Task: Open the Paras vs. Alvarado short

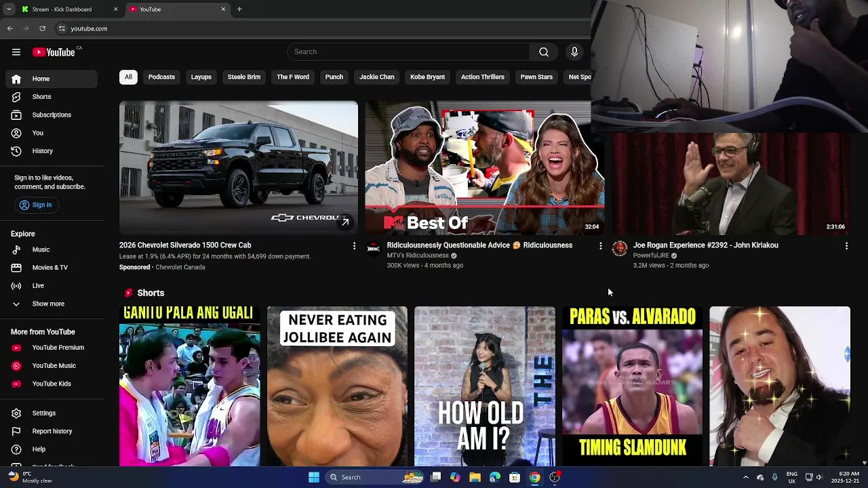Action: click(632, 386)
